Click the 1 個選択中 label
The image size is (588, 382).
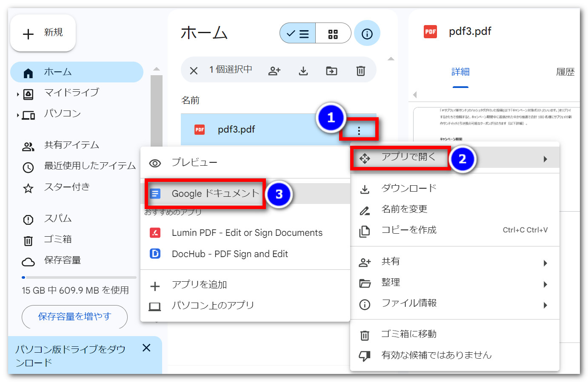(x=231, y=69)
